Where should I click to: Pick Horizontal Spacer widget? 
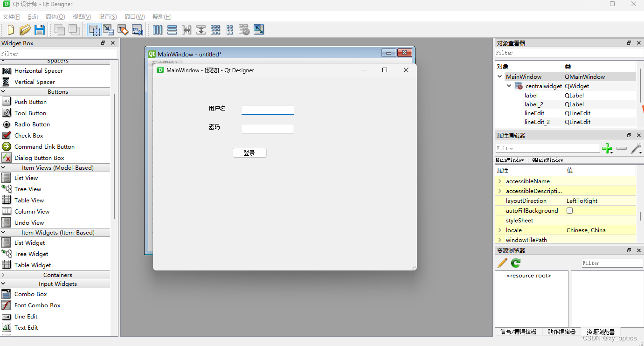[39, 70]
